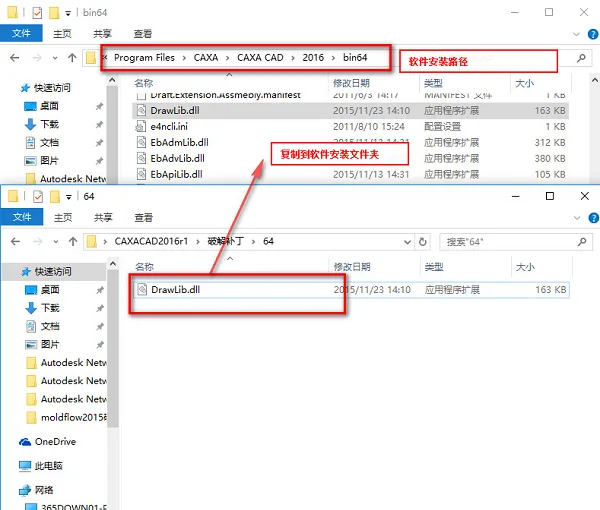Image resolution: width=600 pixels, height=510 pixels.
Task: Open recent locations dropdown in 64 window
Action: pyautogui.click(x=56, y=242)
